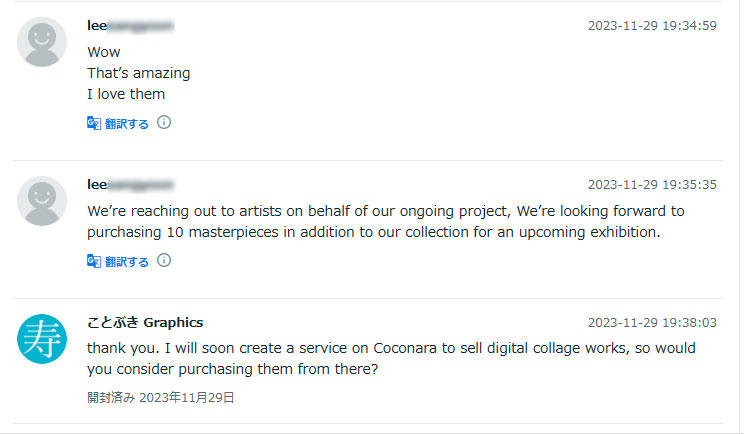Open the lee username on the 19:34:59 message
This screenshot has height=434, width=744.
click(131, 25)
